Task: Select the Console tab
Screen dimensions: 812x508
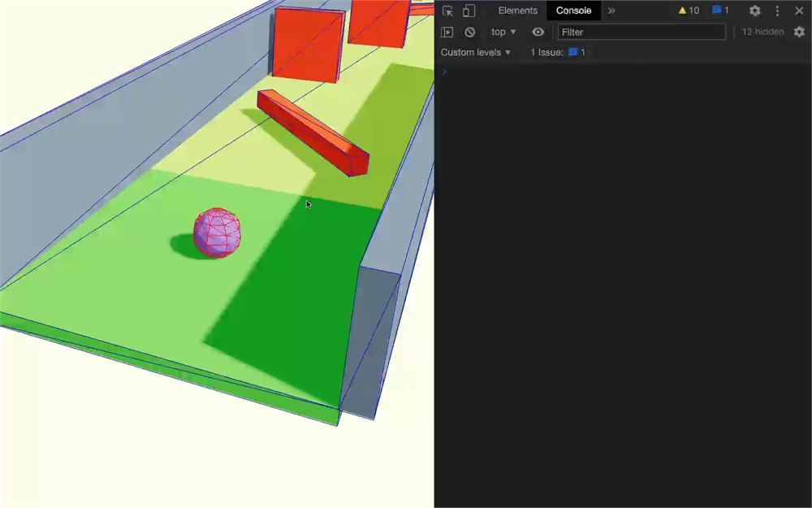Action: [x=573, y=11]
